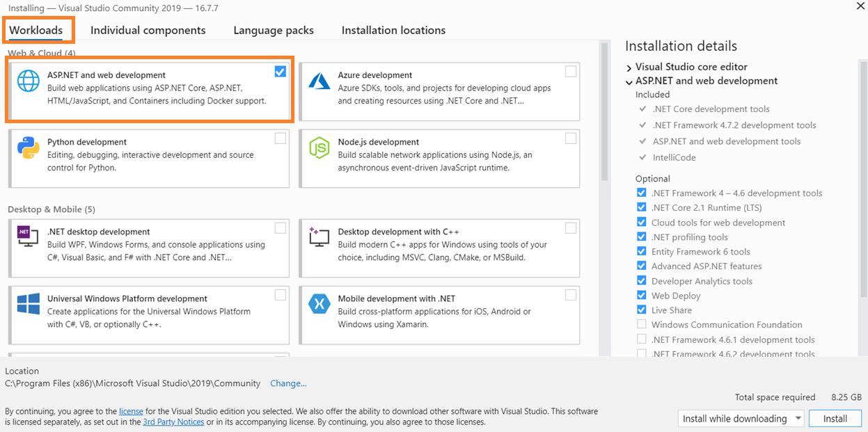868x432 pixels.
Task: Disable .NET profiling tools option
Action: tap(641, 237)
